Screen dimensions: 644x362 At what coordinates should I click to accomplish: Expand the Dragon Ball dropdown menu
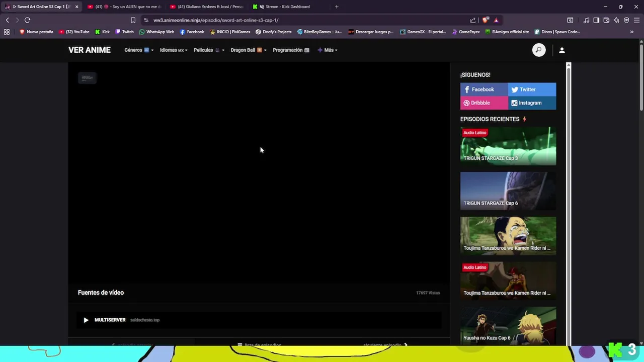tap(249, 50)
